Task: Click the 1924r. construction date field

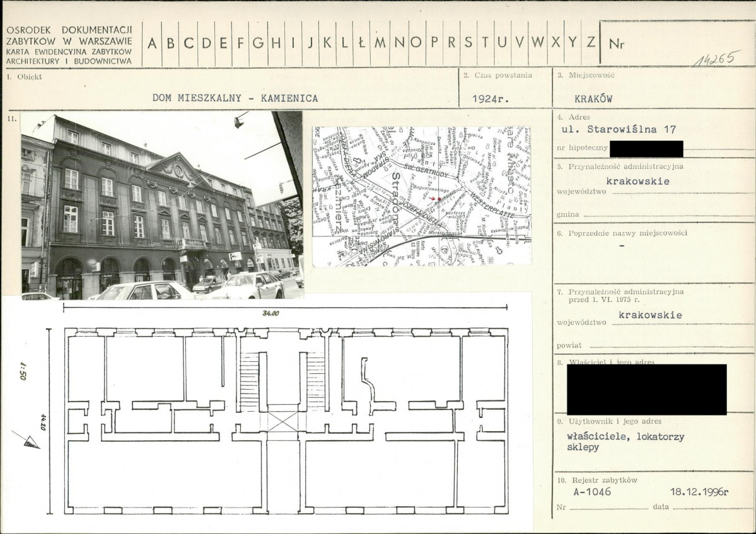Action: pos(491,99)
